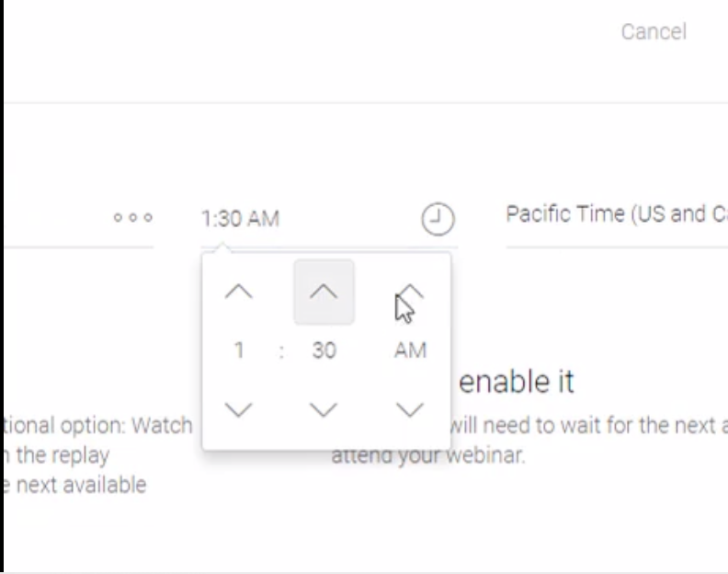The width and height of the screenshot is (728, 574).
Task: Click the "enable it" heading text
Action: tap(516, 381)
